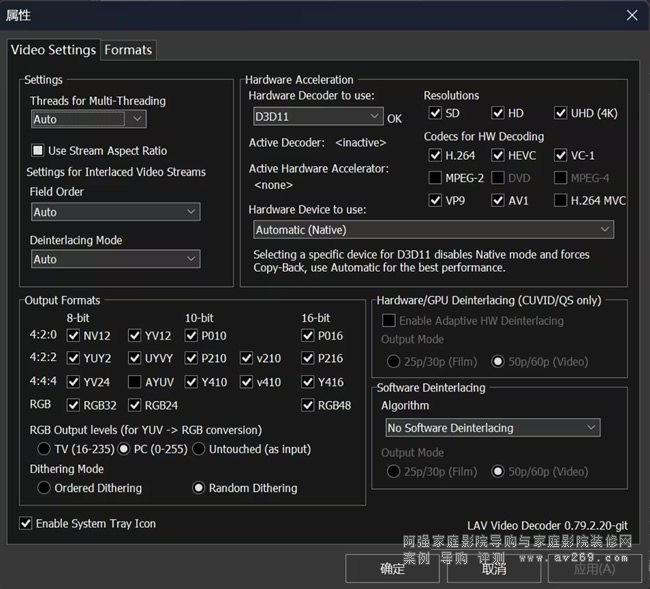The width and height of the screenshot is (650, 589).
Task: Open the Deinterlacing Mode dropdown
Action: 115,259
